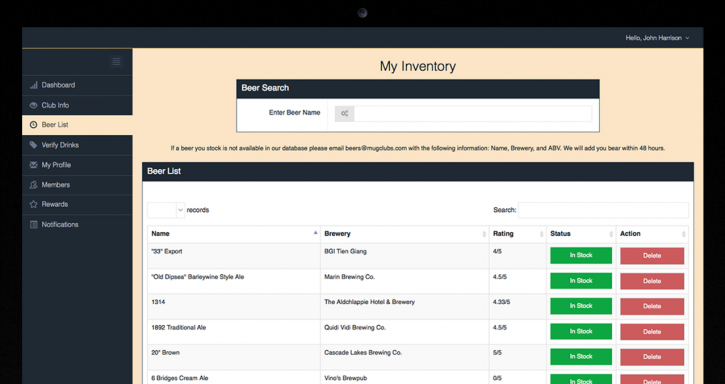Delete the 1314 beer row

pos(652,306)
